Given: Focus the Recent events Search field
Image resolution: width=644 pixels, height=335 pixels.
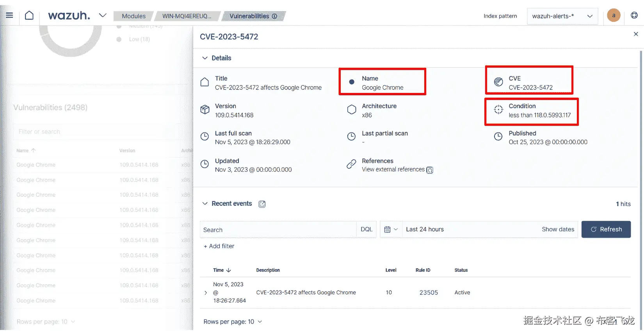Looking at the screenshot, I should point(278,230).
